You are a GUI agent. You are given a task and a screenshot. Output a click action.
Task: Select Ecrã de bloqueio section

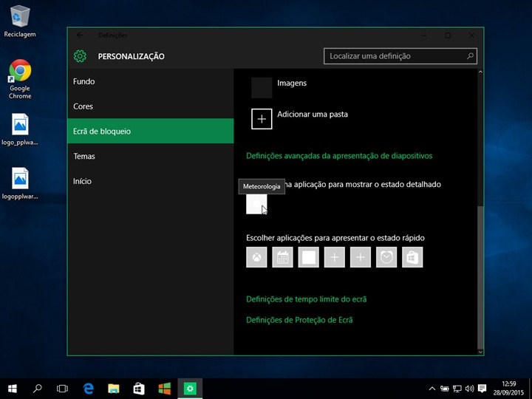click(151, 131)
